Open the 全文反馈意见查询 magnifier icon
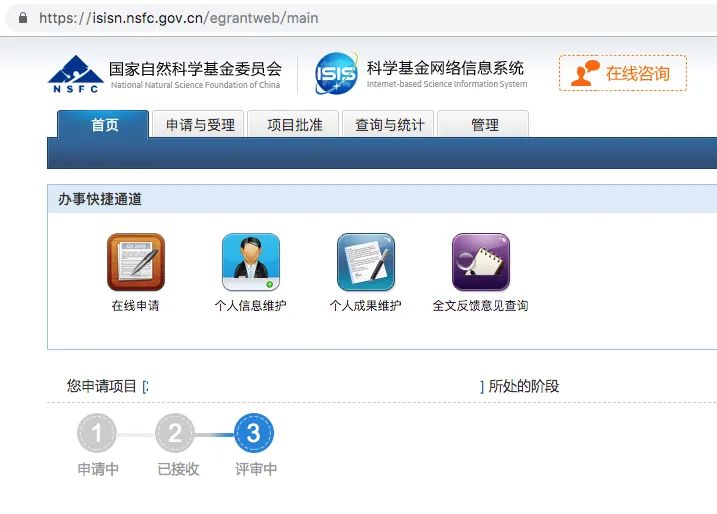The image size is (717, 514). coord(481,262)
